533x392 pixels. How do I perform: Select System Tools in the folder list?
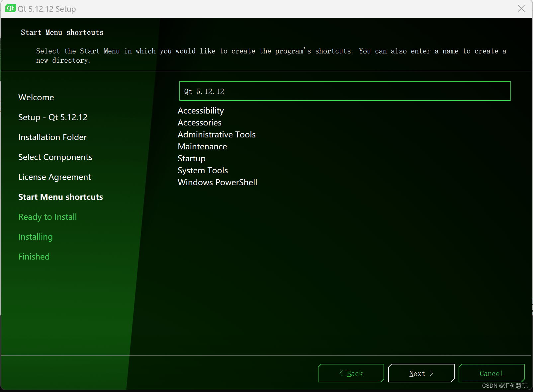click(203, 171)
